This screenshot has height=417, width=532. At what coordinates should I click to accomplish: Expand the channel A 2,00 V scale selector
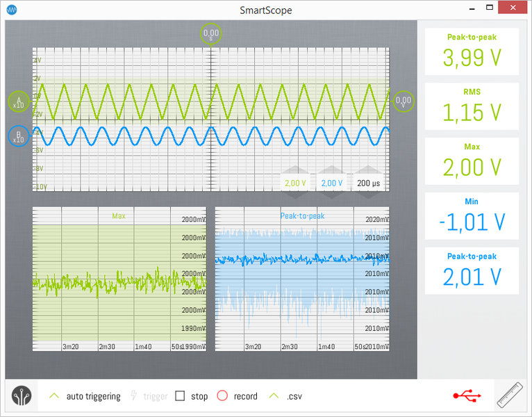click(x=295, y=183)
